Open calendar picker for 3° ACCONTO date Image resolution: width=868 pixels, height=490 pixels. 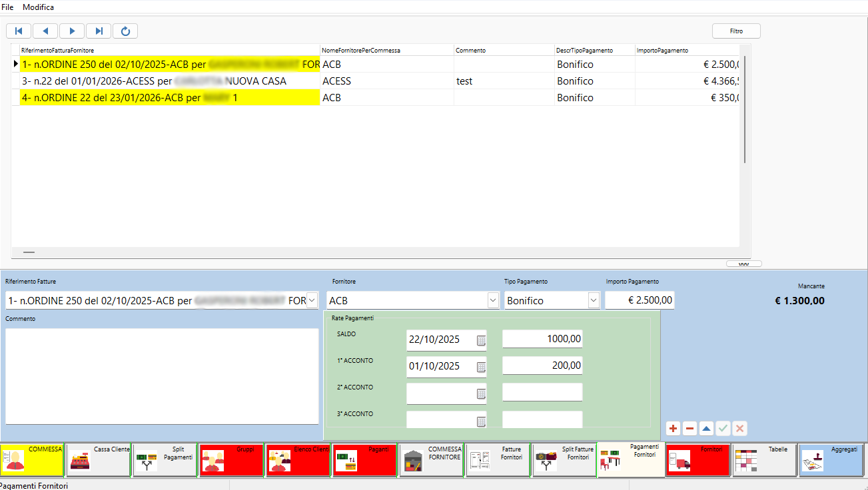click(481, 421)
